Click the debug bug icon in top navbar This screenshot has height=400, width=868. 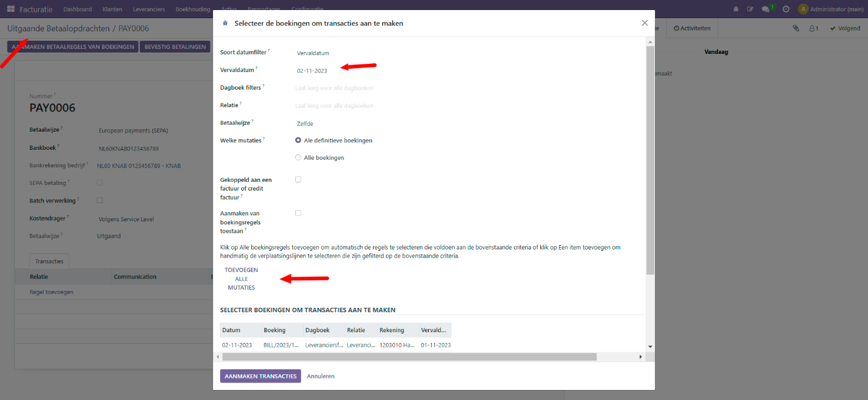(x=736, y=9)
